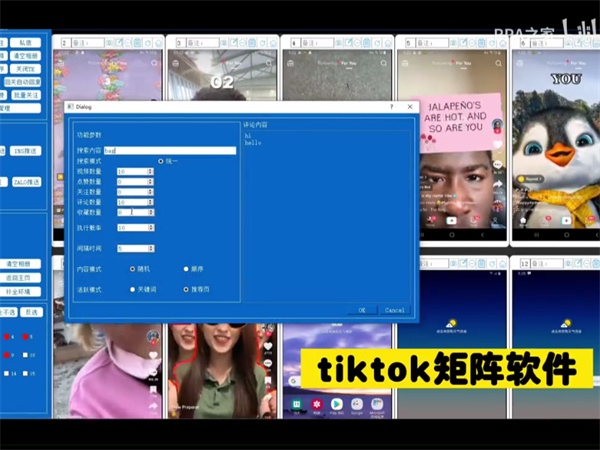This screenshot has height=450, width=600.
Task: Click the home icon on device 2
Action: click(158, 42)
